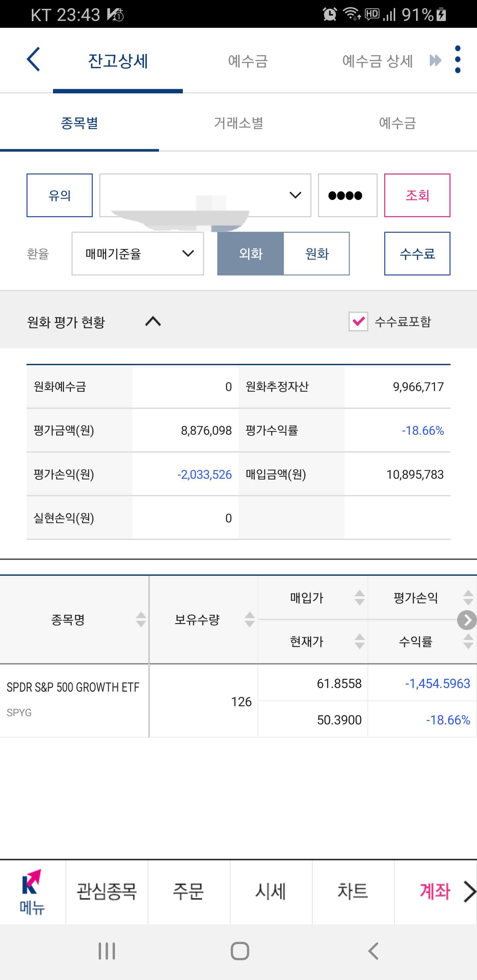Switch to 잔고상세 tab
Viewport: 477px width, 980px height.
pos(118,61)
